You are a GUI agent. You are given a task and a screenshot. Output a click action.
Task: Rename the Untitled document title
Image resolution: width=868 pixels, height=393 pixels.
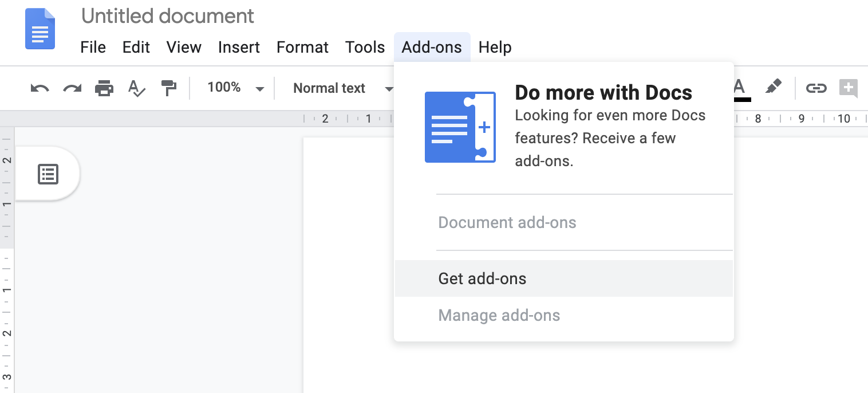(x=167, y=15)
